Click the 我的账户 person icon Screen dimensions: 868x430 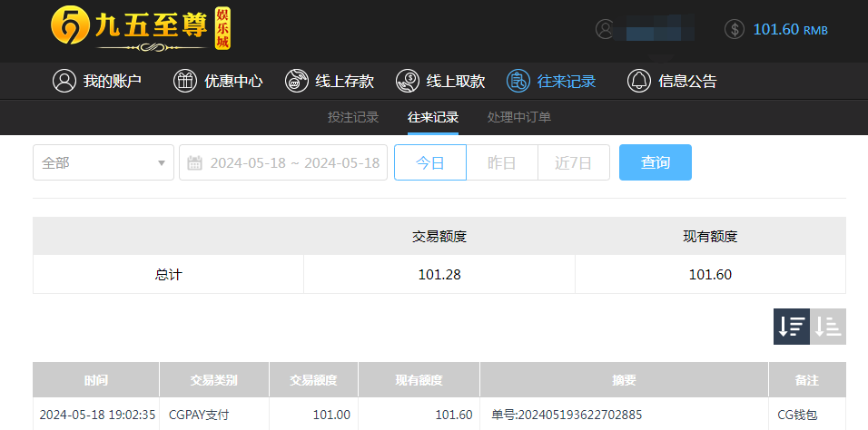tap(64, 81)
